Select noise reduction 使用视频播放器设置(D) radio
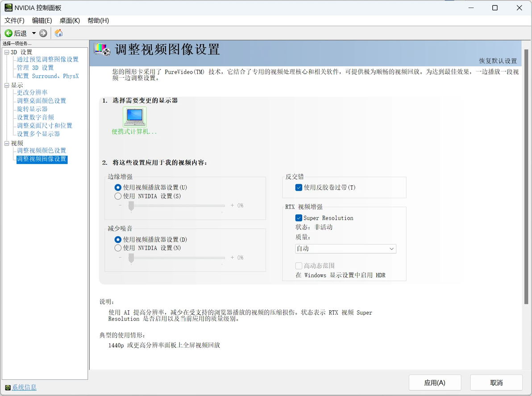 (118, 240)
